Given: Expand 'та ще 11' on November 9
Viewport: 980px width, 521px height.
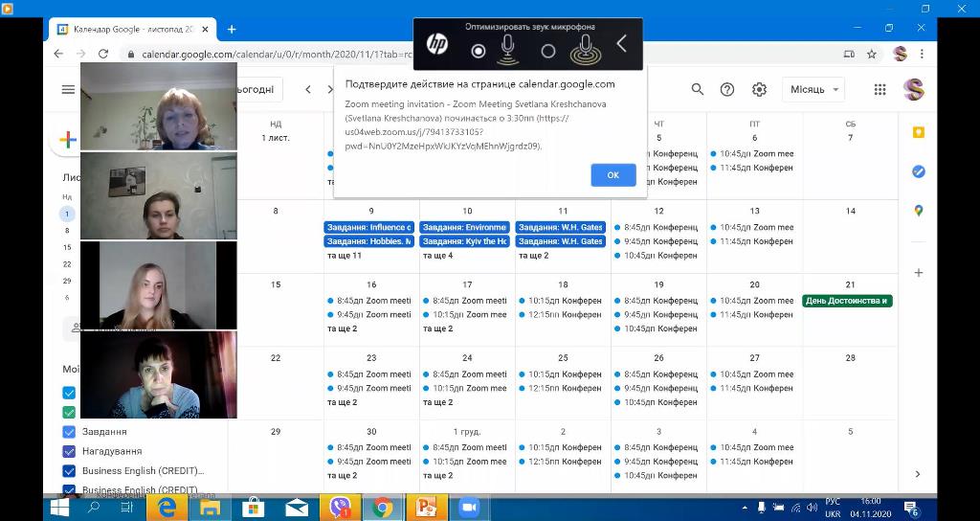Looking at the screenshot, I should tap(345, 255).
